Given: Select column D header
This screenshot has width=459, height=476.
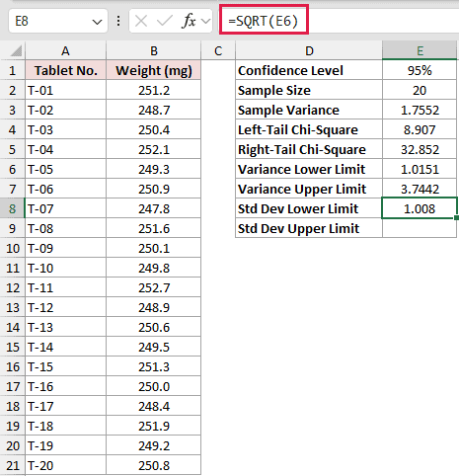Looking at the screenshot, I should click(x=309, y=51).
